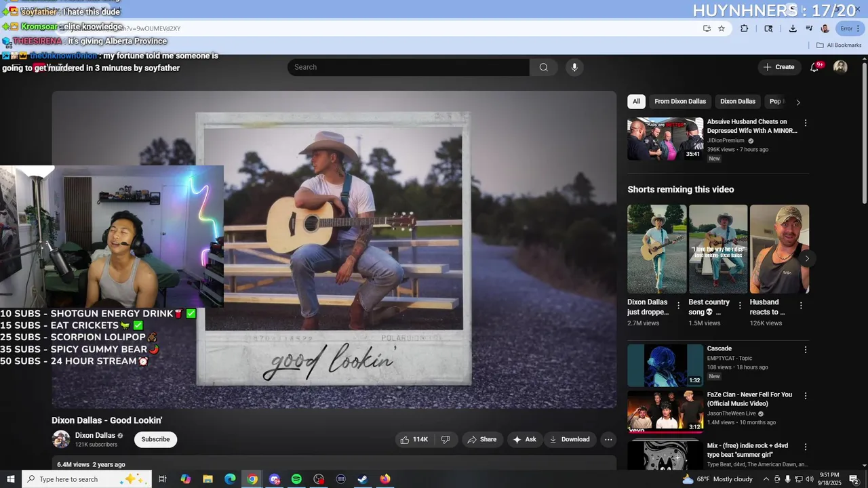
Task: Open the more actions ellipsis under video
Action: (608, 439)
